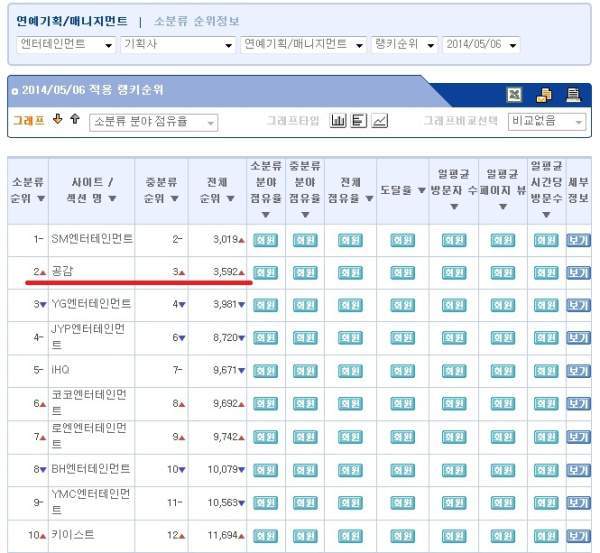Click overall rank value 10,079
The height and width of the screenshot is (553, 600).
[223, 469]
